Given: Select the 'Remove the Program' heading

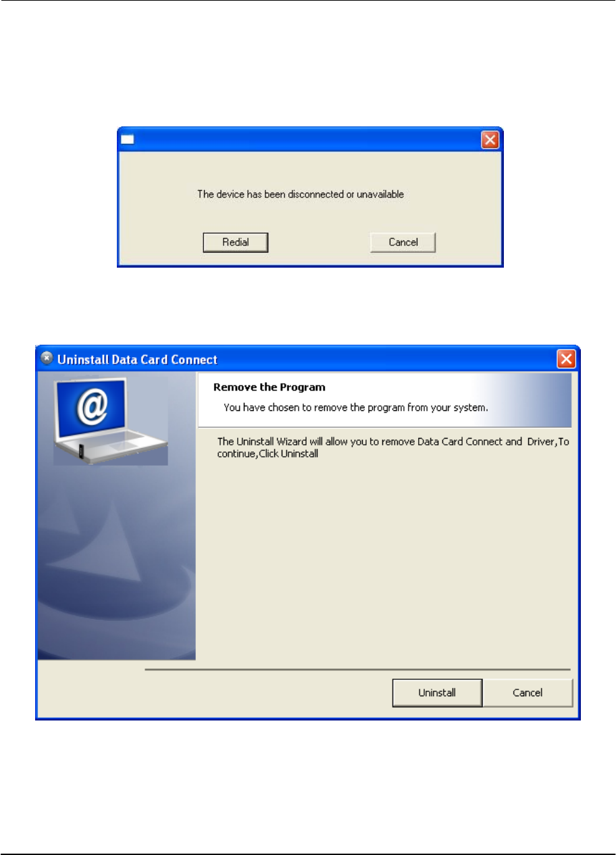Looking at the screenshot, I should (x=269, y=387).
